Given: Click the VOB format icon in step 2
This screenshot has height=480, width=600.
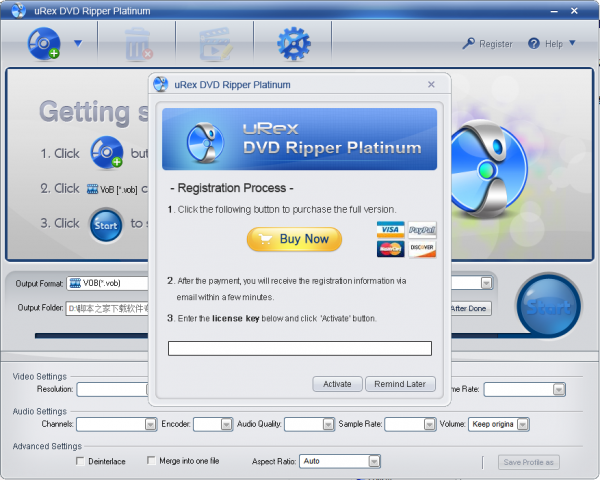Looking at the screenshot, I should (92, 189).
